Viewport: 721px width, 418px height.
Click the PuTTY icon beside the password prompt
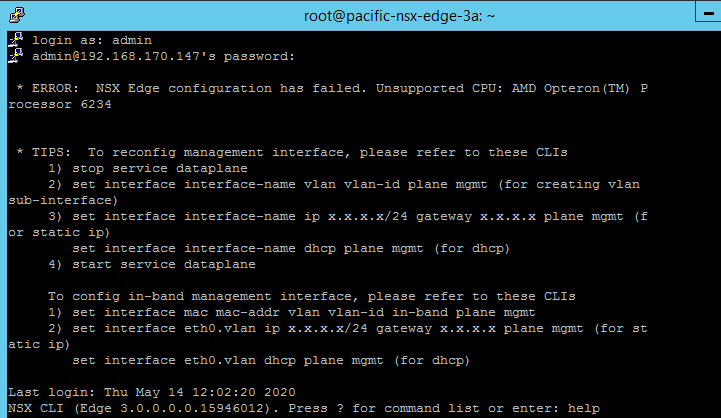[x=15, y=56]
